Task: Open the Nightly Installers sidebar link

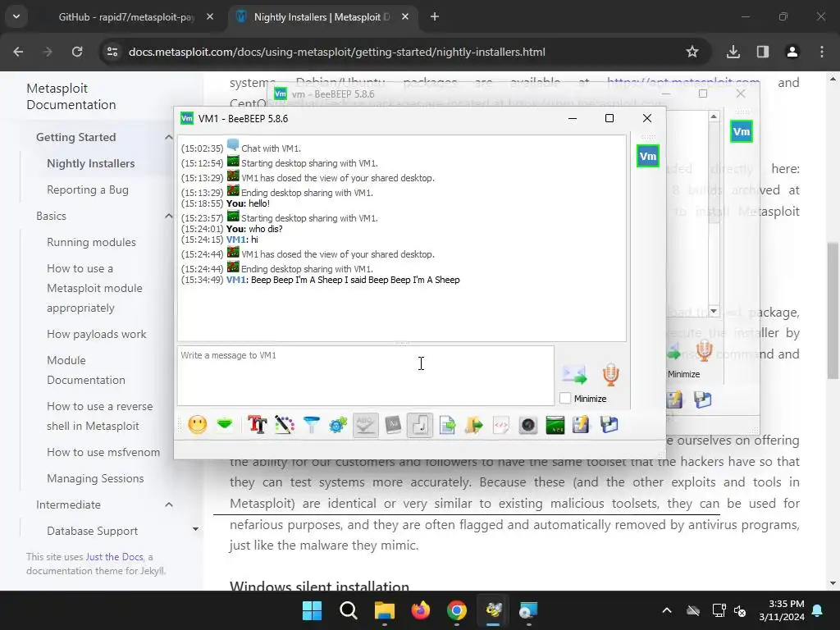Action: point(90,163)
